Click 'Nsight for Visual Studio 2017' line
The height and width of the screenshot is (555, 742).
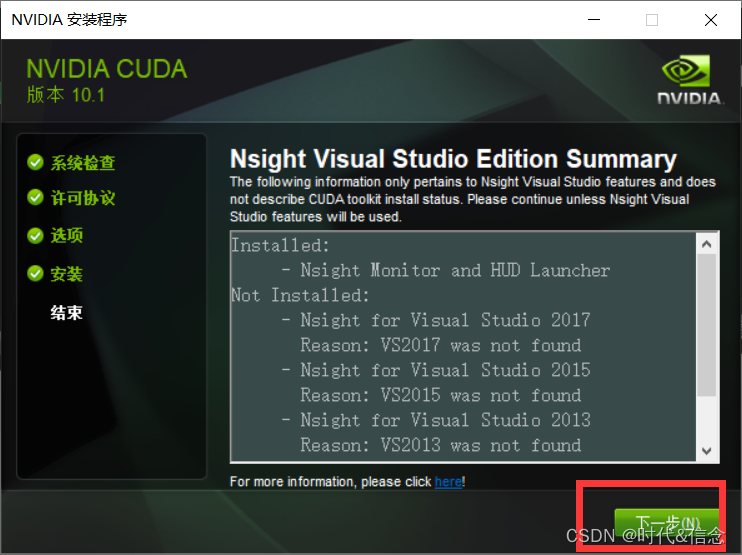pyautogui.click(x=445, y=320)
